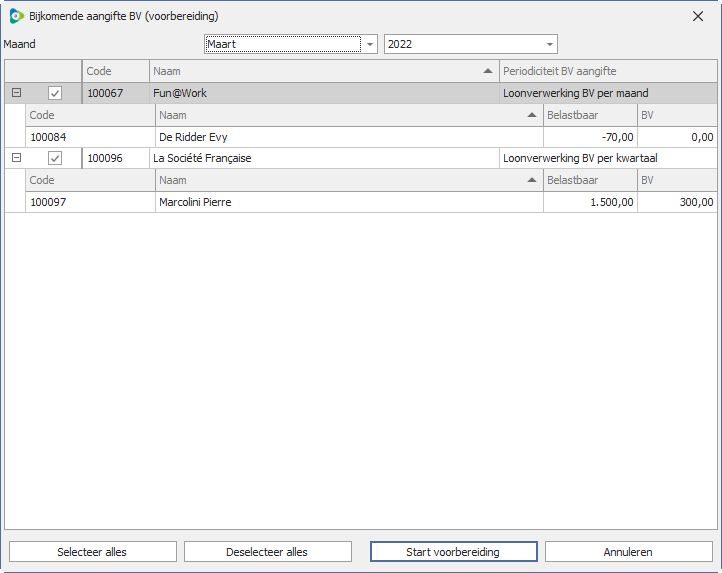This screenshot has width=722, height=573.
Task: Click the Annuleren button
Action: tap(628, 552)
